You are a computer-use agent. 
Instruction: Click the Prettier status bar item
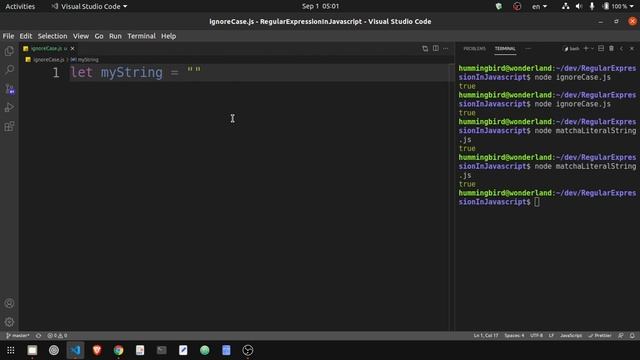[600, 336]
